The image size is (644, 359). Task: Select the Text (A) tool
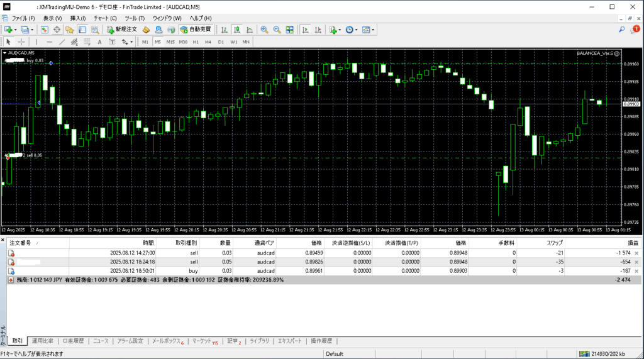pyautogui.click(x=99, y=42)
